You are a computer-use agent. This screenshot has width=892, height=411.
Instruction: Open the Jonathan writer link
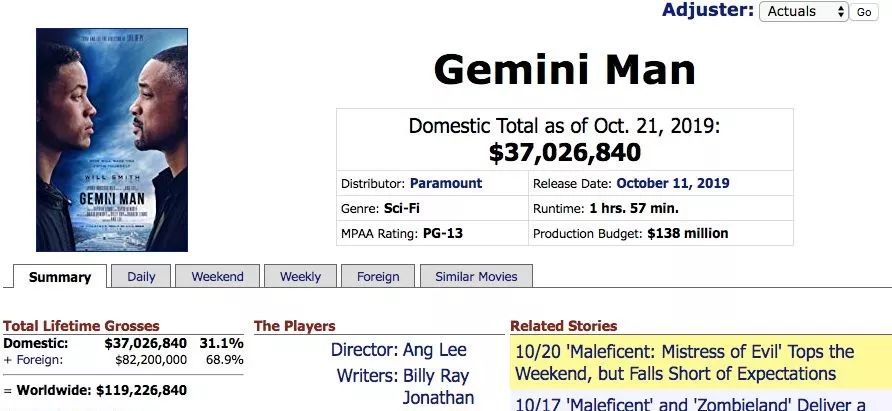coord(438,397)
